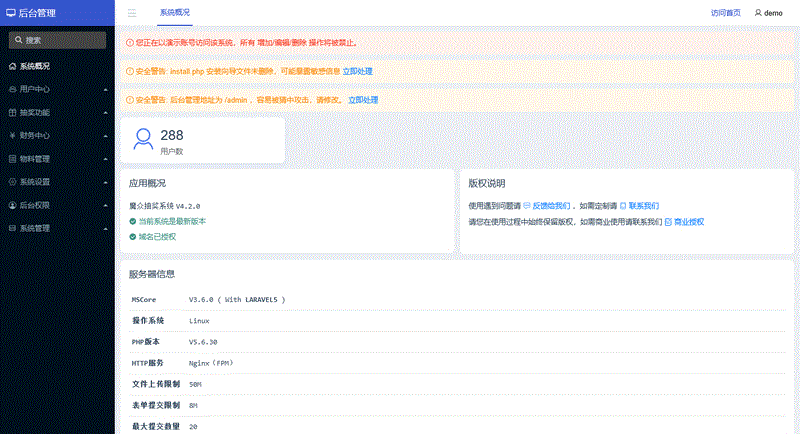The height and width of the screenshot is (434, 800).
Task: Open the 商业授权 license link
Action: click(x=688, y=221)
